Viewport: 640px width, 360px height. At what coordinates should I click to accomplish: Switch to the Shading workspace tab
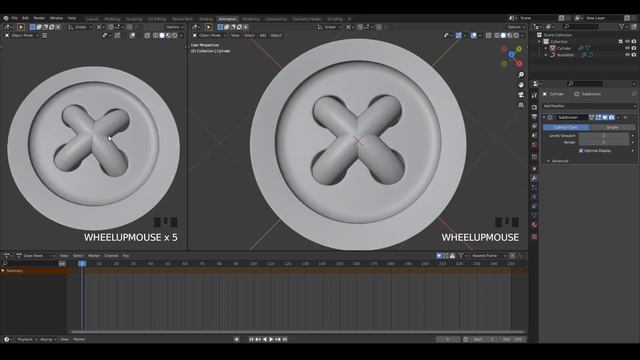[206, 19]
